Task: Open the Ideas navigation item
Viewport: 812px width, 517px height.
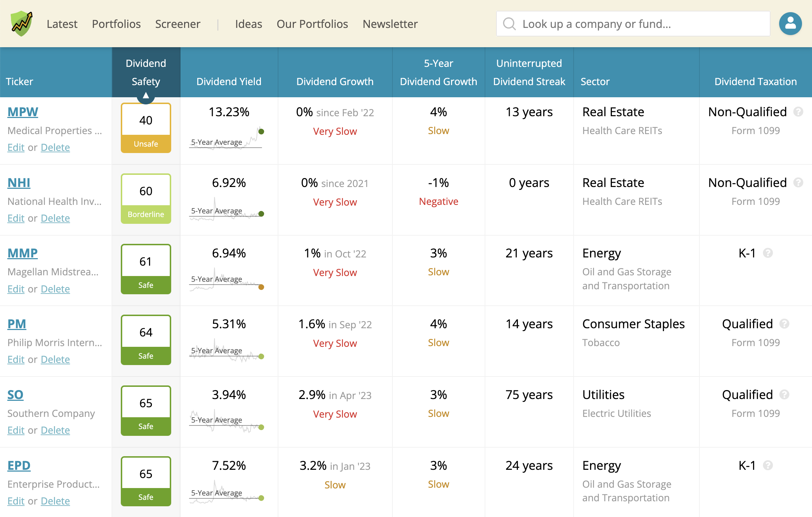Action: click(248, 24)
